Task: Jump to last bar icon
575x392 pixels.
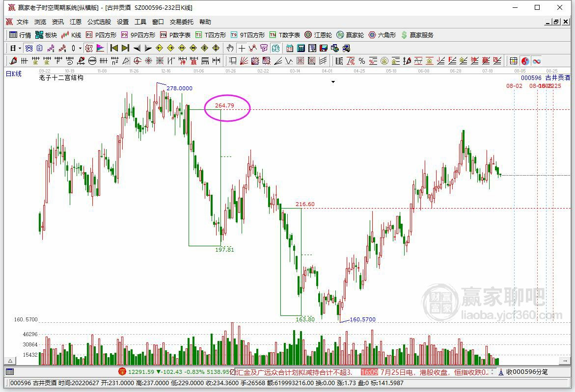Action: tap(125, 48)
